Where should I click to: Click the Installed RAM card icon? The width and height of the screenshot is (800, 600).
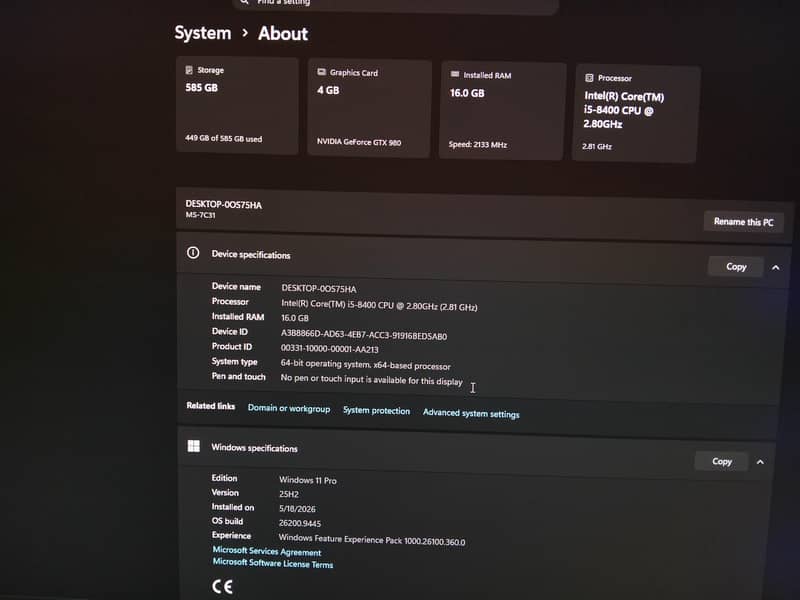[455, 74]
